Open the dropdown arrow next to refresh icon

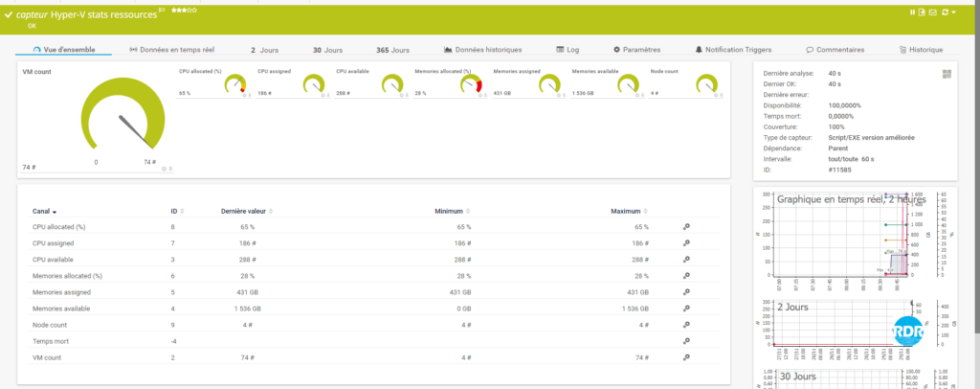click(954, 12)
